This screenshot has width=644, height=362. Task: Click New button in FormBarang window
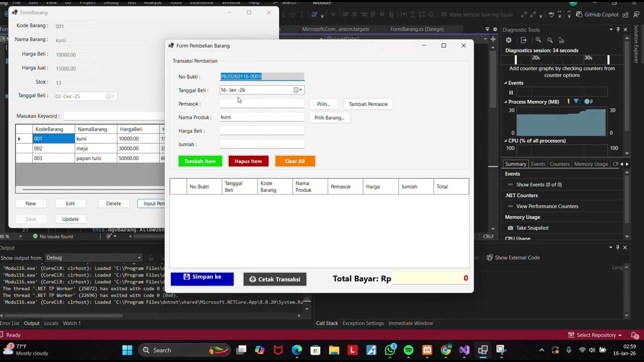[x=31, y=204]
